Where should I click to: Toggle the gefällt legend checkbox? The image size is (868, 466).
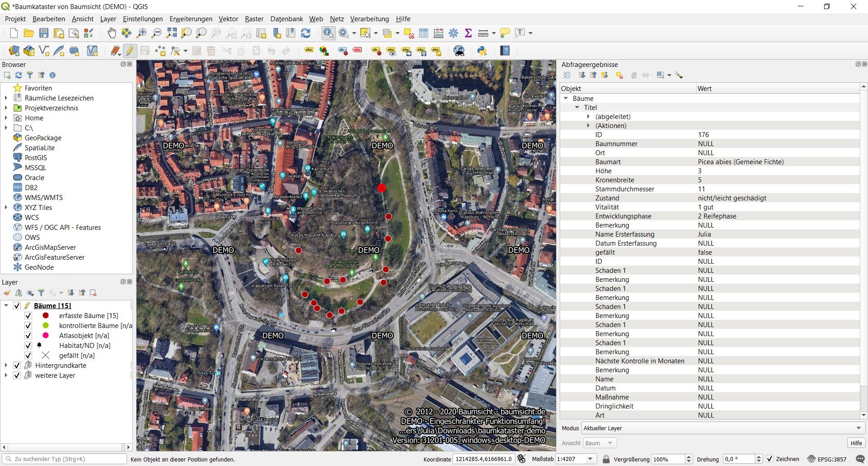click(28, 355)
